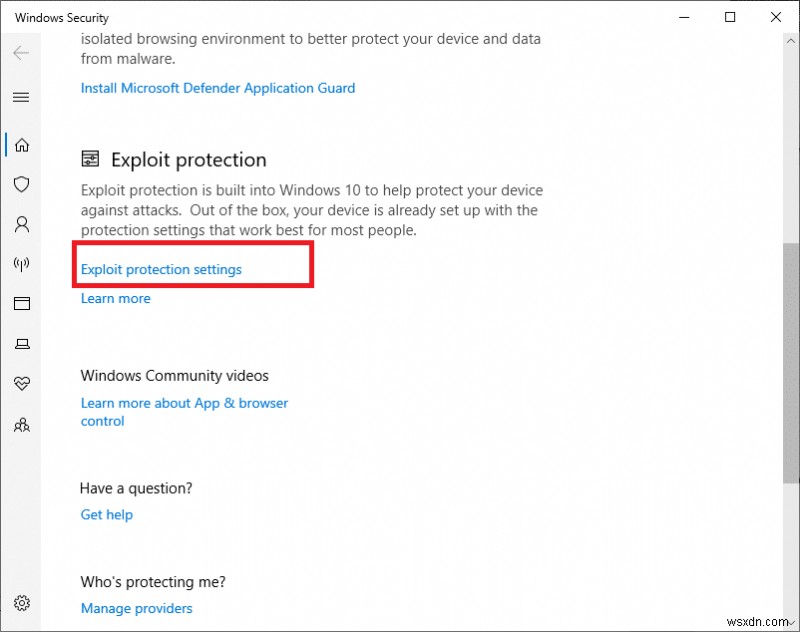
Task: Open the Home sidebar icon
Action: (21, 145)
